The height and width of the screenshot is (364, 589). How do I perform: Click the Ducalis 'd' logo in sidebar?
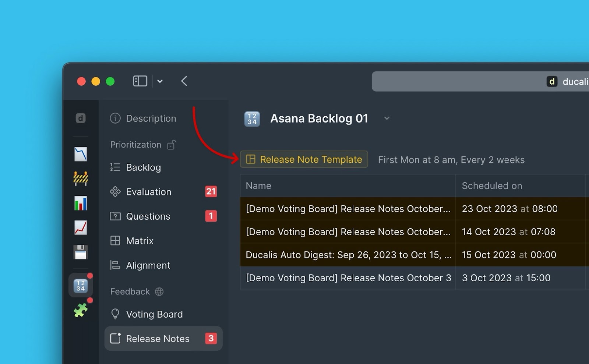pyautogui.click(x=81, y=118)
